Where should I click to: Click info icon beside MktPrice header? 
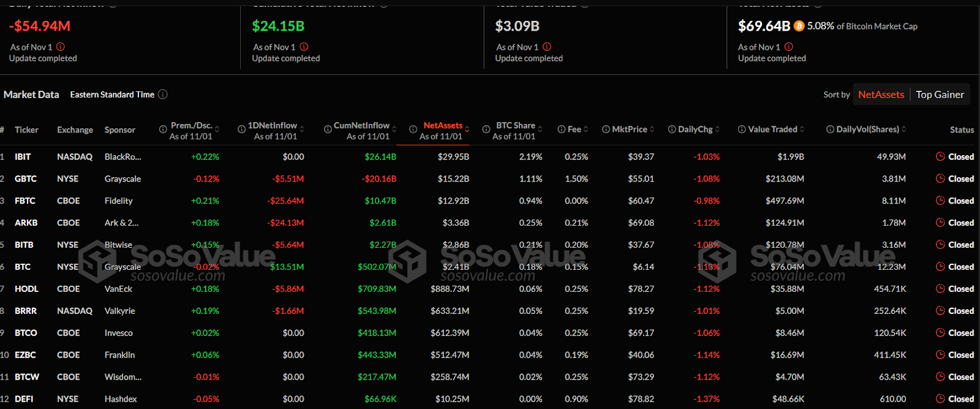[606, 129]
